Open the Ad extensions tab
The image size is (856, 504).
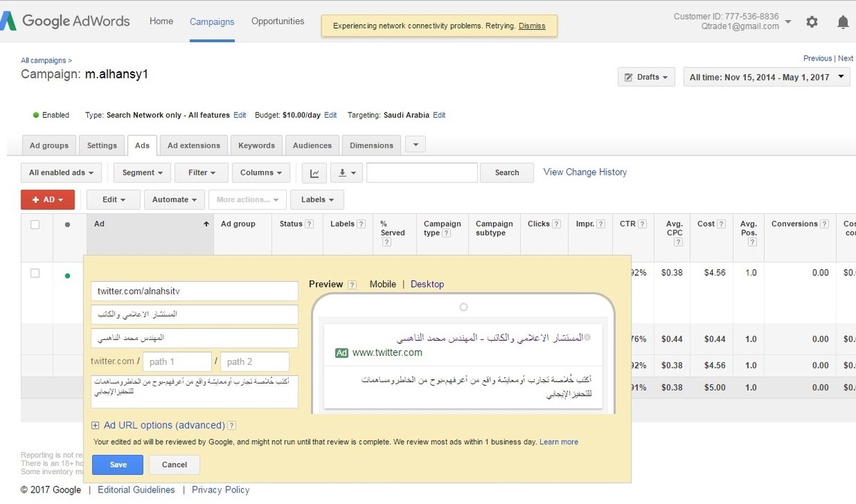click(193, 145)
